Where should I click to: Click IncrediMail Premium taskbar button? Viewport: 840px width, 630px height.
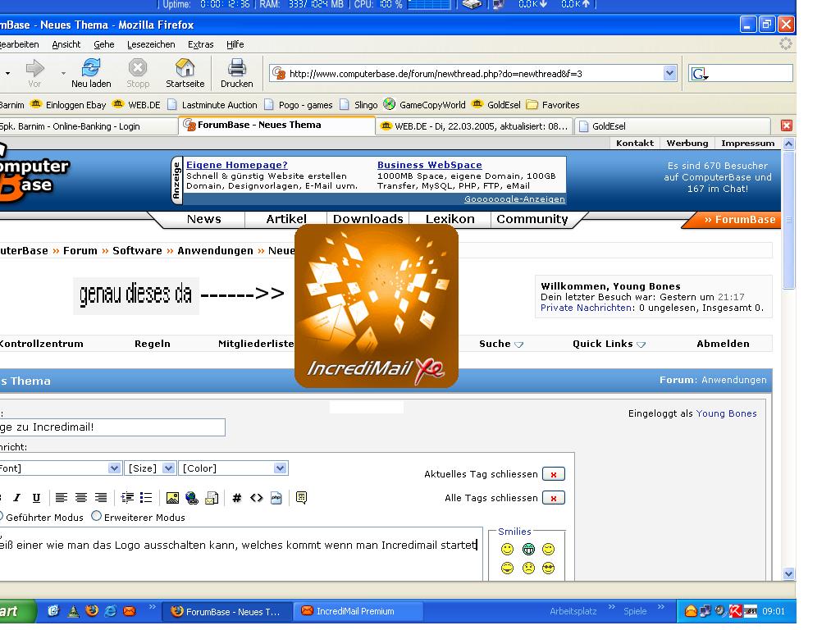click(x=358, y=611)
